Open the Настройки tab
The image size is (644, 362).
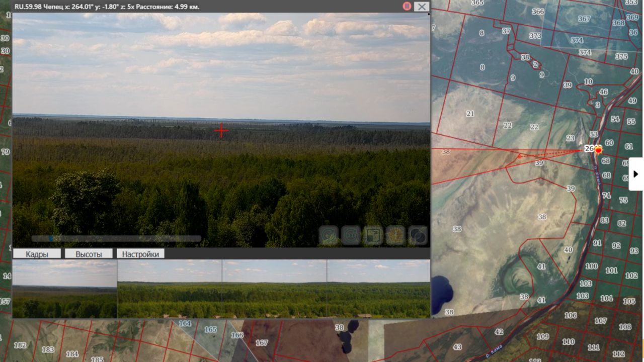coord(140,254)
